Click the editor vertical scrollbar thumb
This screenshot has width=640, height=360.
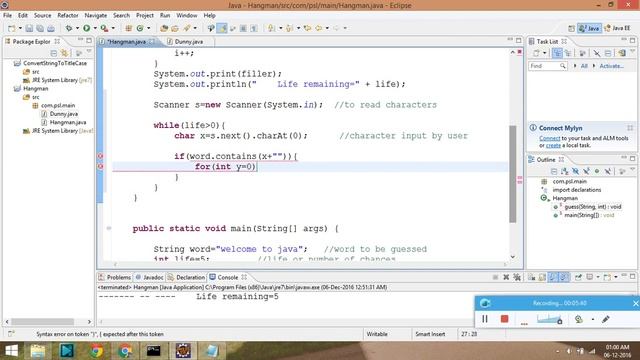click(513, 173)
